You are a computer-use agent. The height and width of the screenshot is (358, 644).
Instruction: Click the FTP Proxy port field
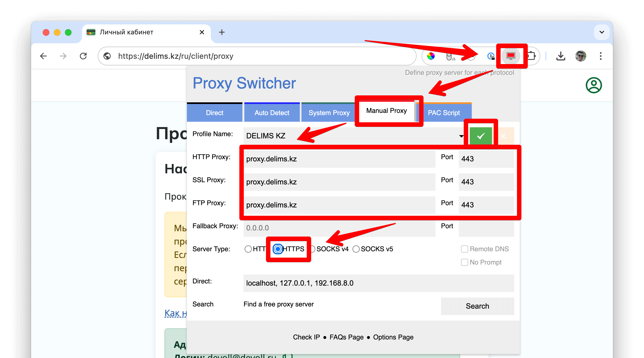coord(486,205)
